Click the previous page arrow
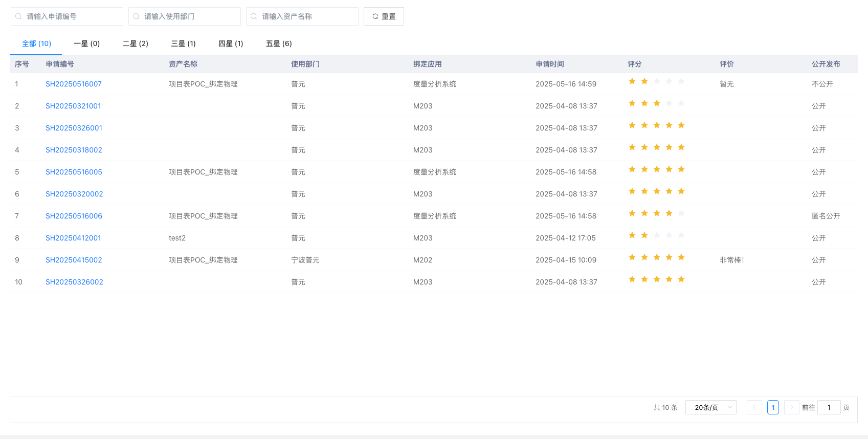This screenshot has width=868, height=439. pos(754,407)
